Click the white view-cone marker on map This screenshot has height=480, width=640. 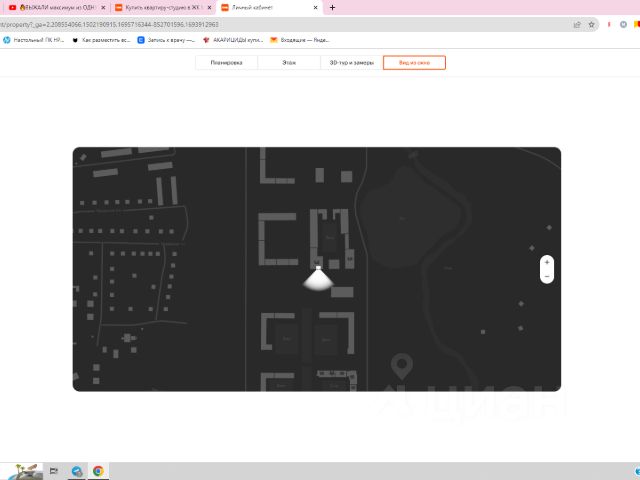tap(318, 279)
